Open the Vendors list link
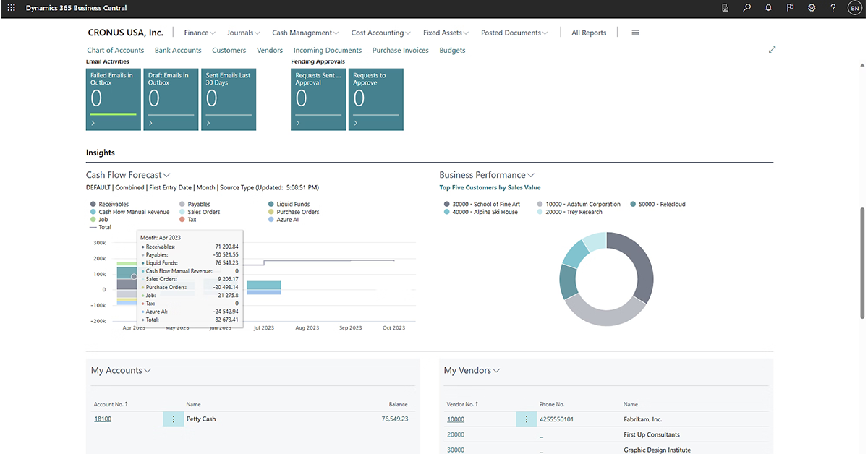This screenshot has height=454, width=868. (x=270, y=51)
